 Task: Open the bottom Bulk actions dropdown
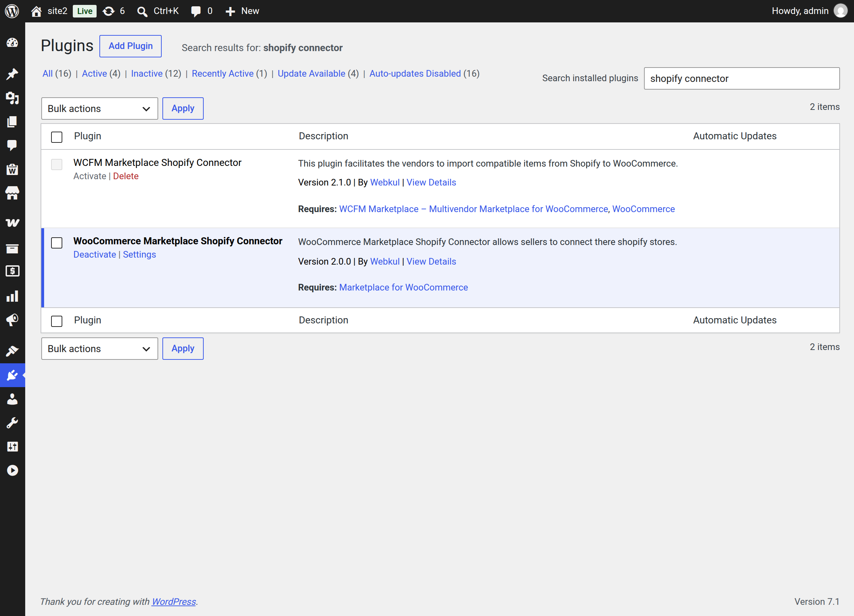pos(99,349)
